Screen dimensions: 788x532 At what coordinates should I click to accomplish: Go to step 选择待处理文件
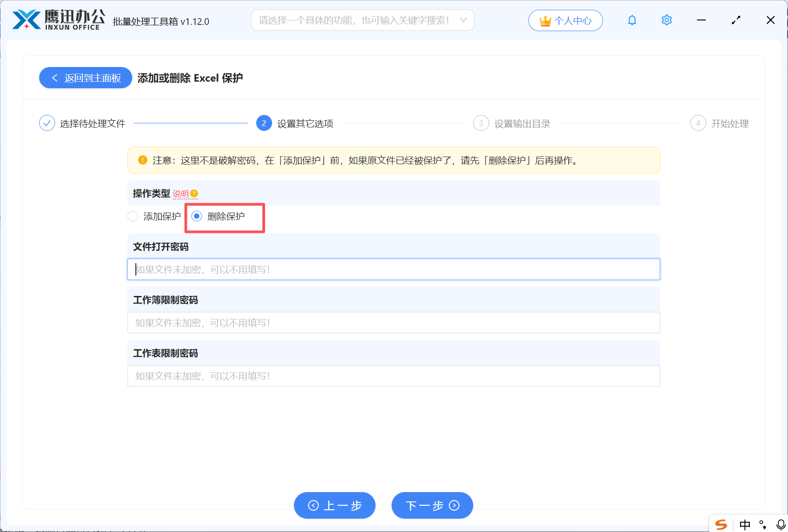click(x=83, y=123)
